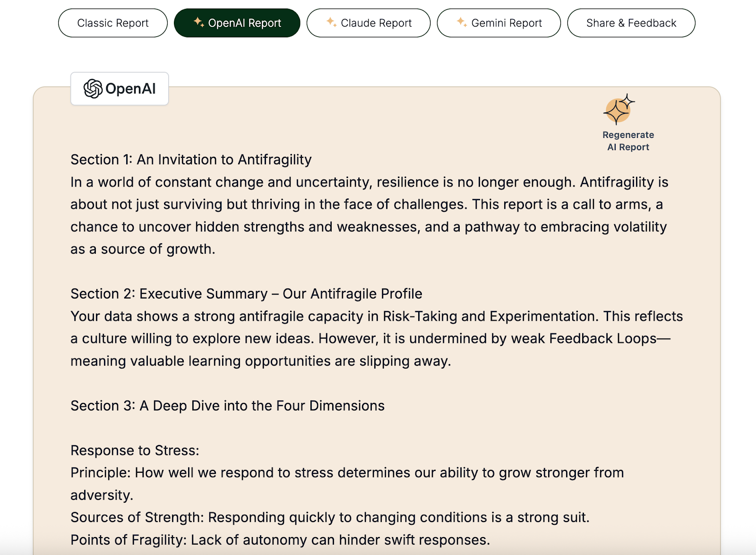The width and height of the screenshot is (756, 555).
Task: Click the sparkle icon on OpenAI Report
Action: coord(199,22)
